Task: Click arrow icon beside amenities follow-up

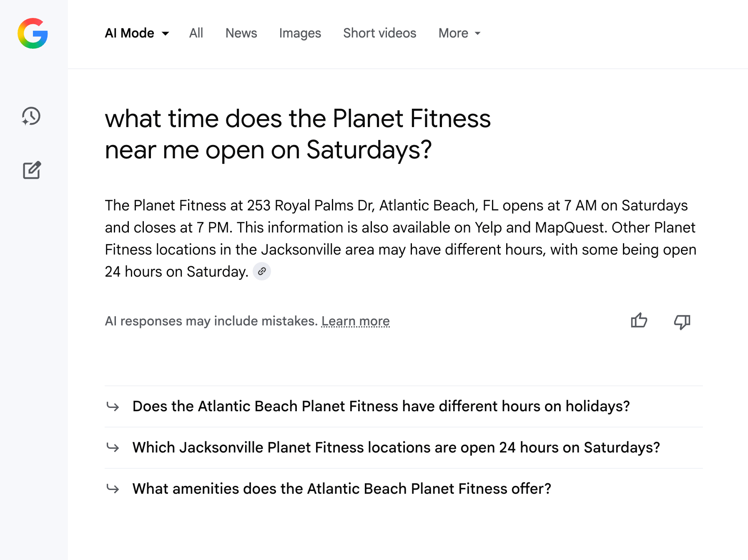Action: [113, 488]
